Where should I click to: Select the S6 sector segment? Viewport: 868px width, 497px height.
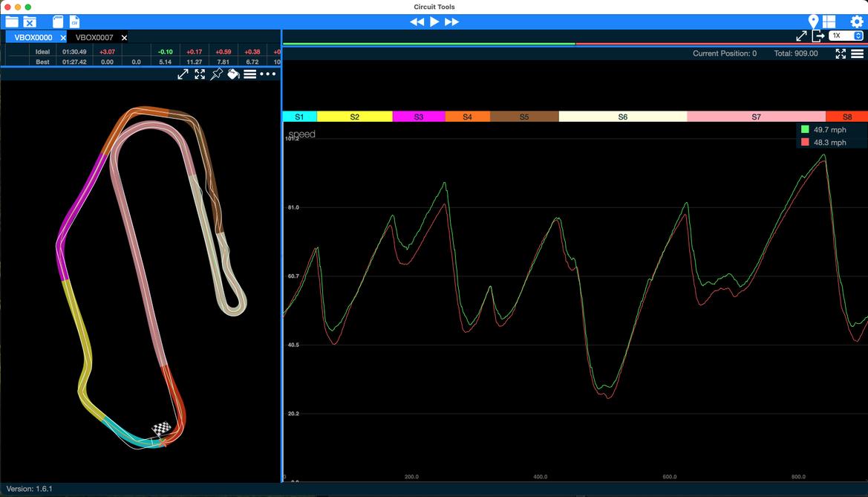pos(622,117)
